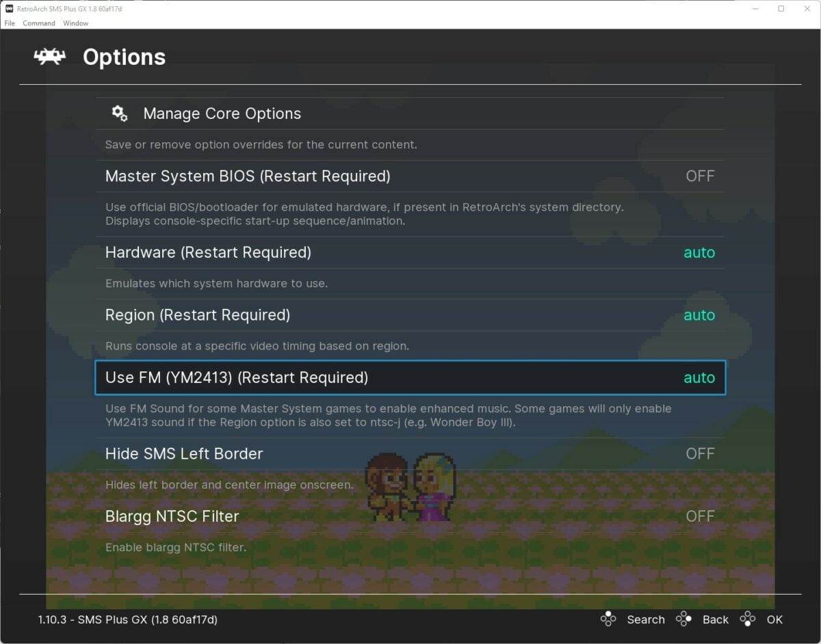Viewport: 821px width, 644px height.
Task: Click the gamepad icon beside Search
Action: click(609, 619)
